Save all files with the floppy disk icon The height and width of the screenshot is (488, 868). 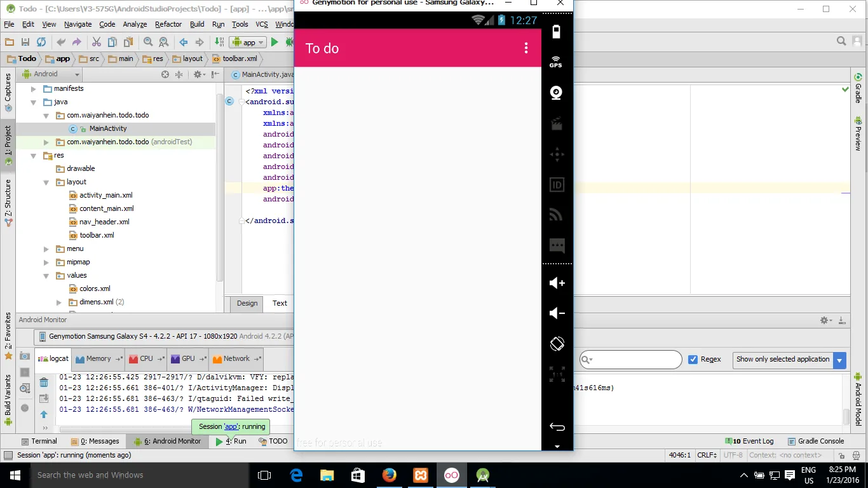point(25,42)
